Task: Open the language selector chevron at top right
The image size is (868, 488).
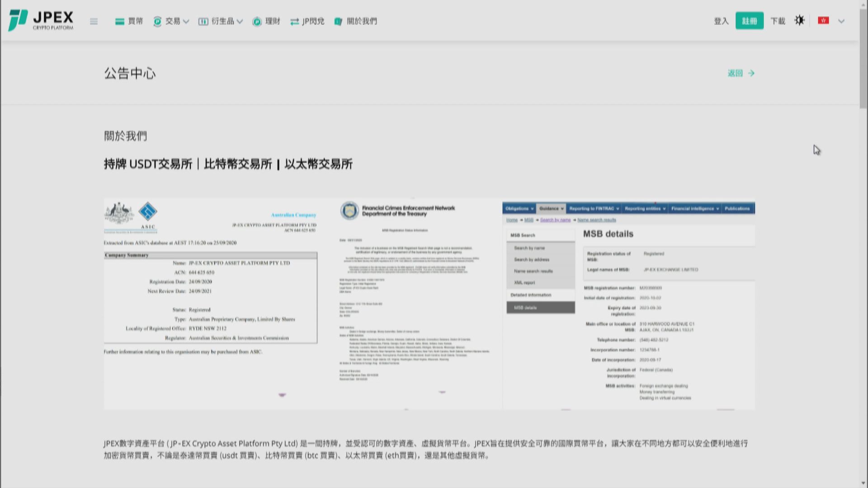Action: click(x=841, y=21)
